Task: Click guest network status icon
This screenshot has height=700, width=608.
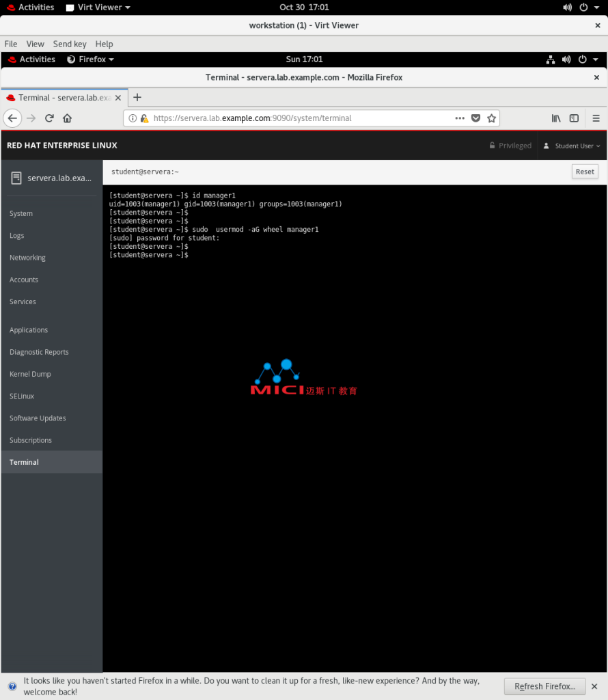Action: click(551, 59)
